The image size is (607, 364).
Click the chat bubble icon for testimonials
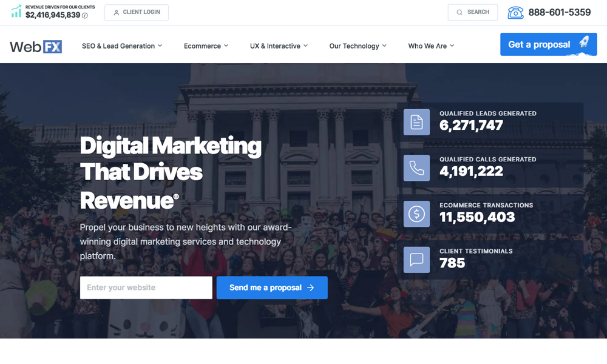tap(416, 260)
